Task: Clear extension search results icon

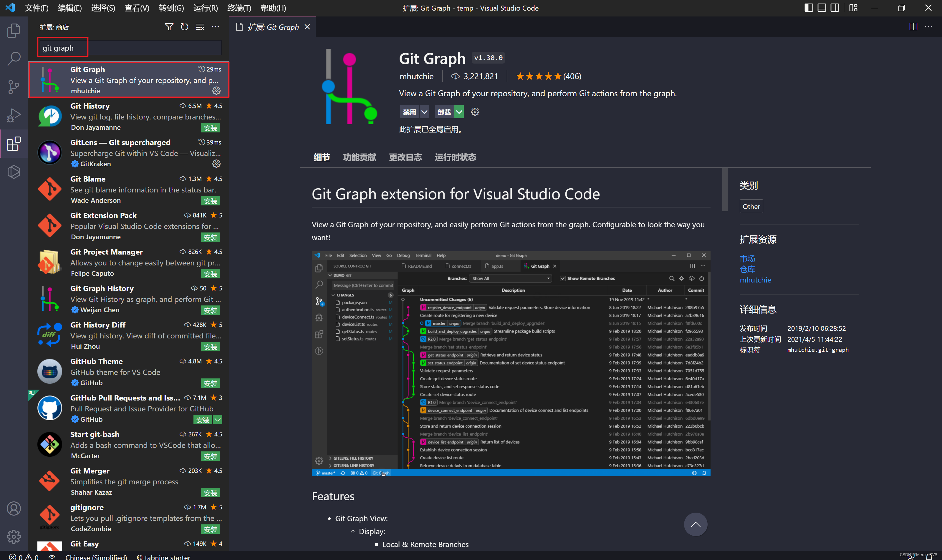Action: pyautogui.click(x=200, y=27)
